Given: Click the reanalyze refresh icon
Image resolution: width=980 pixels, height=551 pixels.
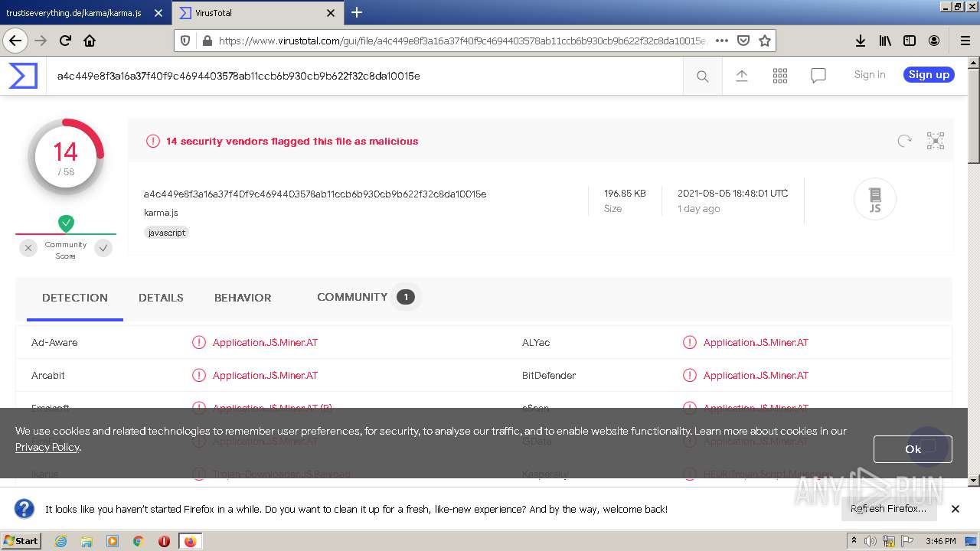Looking at the screenshot, I should click(905, 141).
